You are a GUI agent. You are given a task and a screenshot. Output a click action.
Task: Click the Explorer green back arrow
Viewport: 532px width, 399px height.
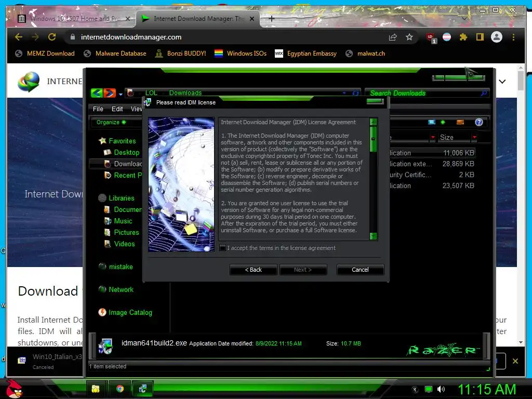tap(97, 92)
